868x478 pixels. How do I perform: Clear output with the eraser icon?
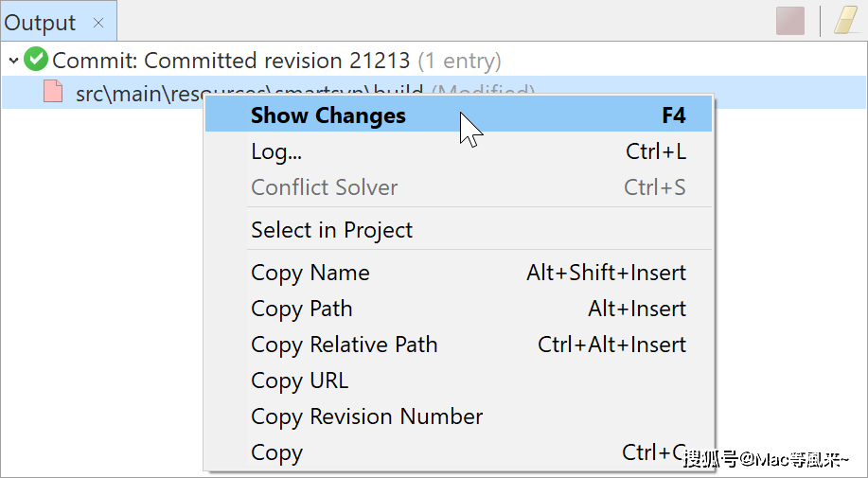coord(846,21)
